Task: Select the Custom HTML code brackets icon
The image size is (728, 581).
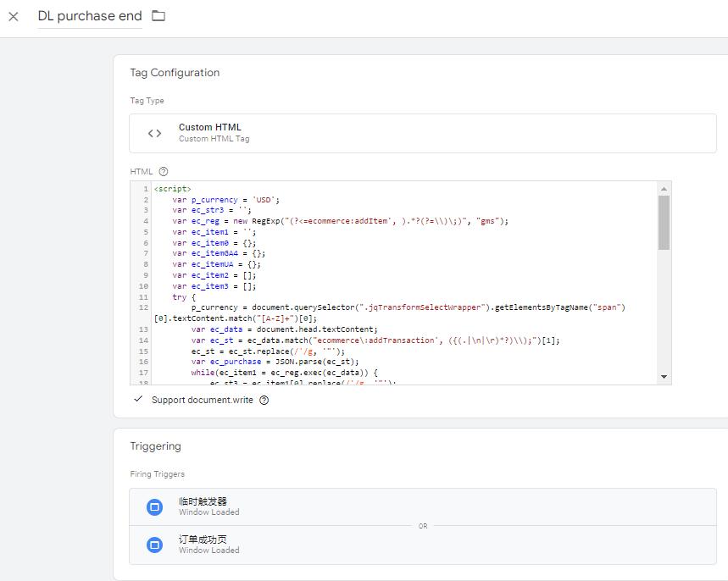Action: pos(155,132)
